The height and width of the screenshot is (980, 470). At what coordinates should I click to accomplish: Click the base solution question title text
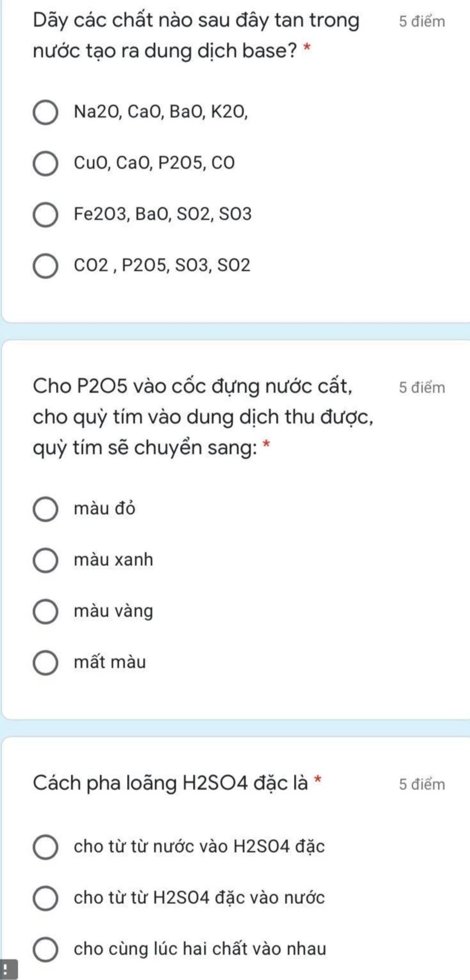196,35
